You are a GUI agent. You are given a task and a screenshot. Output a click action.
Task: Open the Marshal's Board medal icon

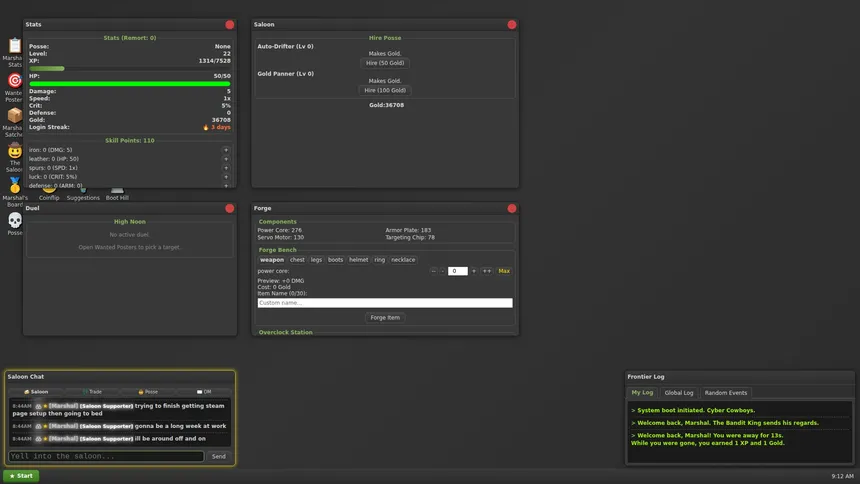15,185
